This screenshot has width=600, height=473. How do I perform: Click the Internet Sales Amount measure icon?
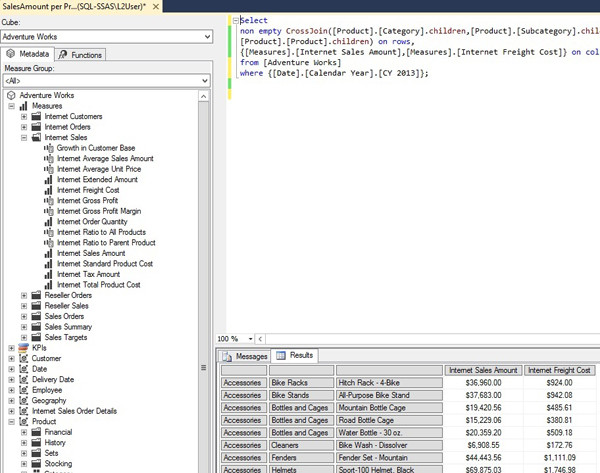[49, 253]
